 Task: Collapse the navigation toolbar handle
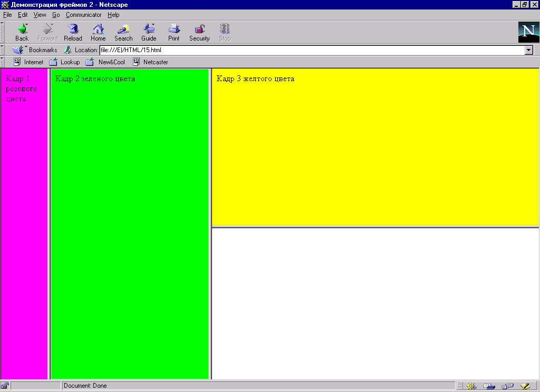click(2, 32)
